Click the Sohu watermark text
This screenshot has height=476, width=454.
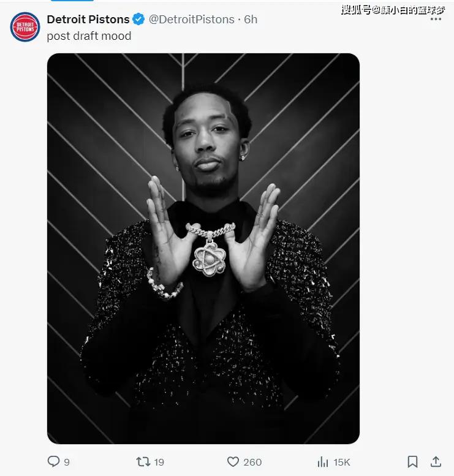pos(392,9)
